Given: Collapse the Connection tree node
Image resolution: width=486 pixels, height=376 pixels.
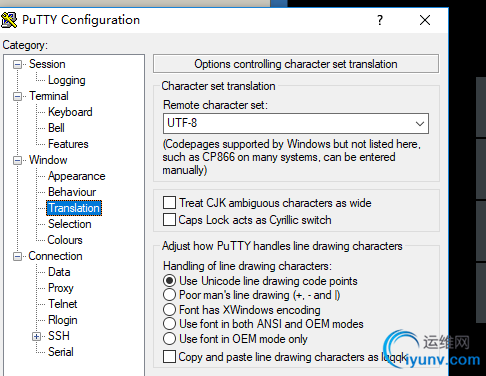Looking at the screenshot, I should click(17, 256).
